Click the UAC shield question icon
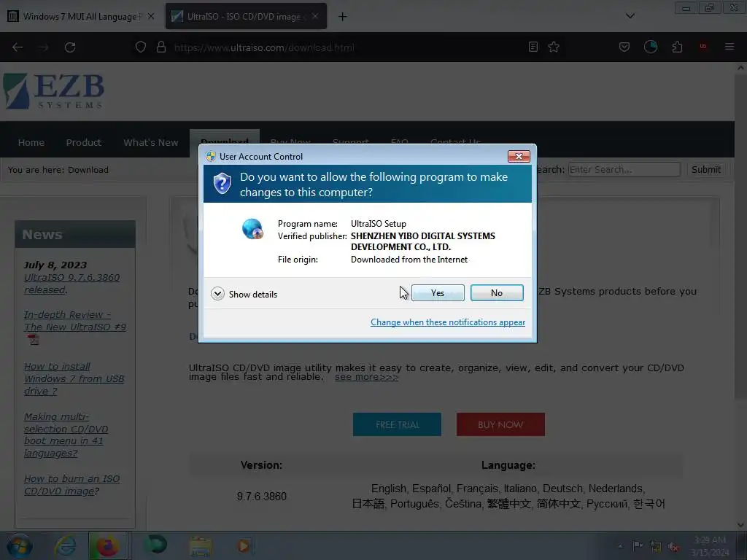Viewport: 747px width, 560px height. click(x=222, y=184)
